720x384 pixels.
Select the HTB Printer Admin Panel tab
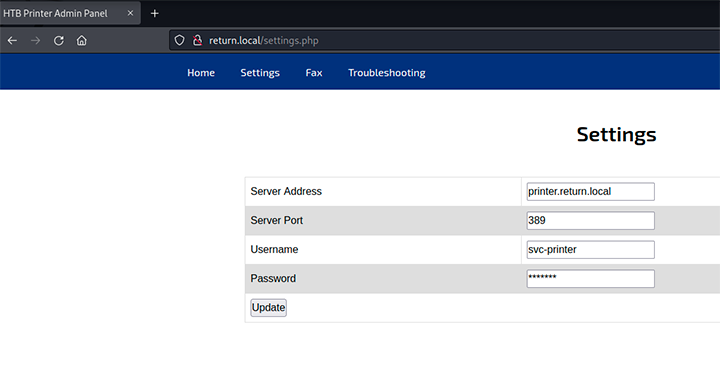click(x=70, y=13)
